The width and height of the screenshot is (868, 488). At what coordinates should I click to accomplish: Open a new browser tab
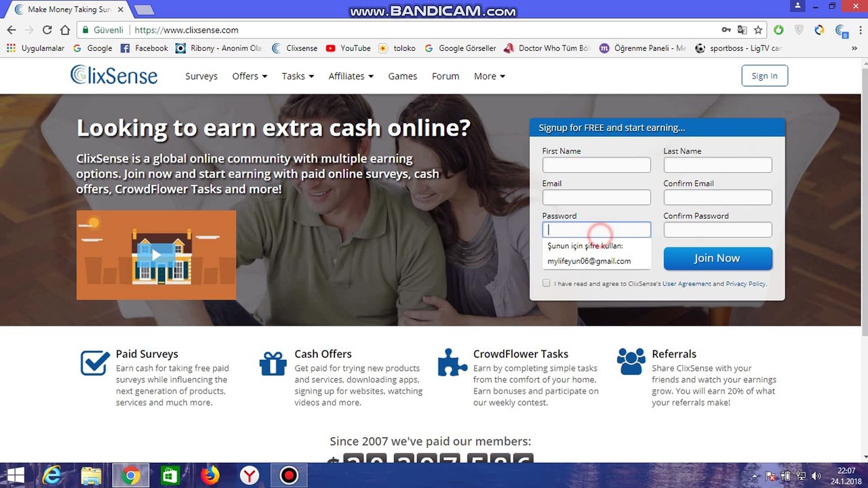(x=144, y=10)
